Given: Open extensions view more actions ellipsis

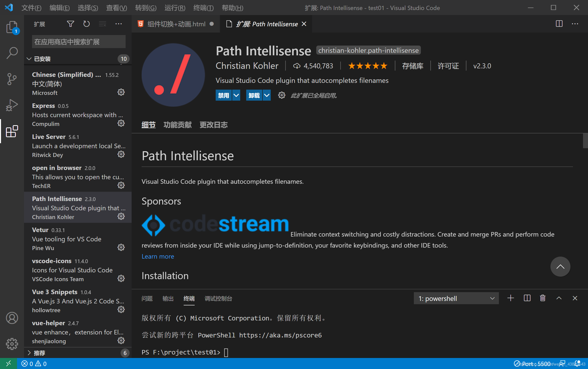Looking at the screenshot, I should (118, 24).
